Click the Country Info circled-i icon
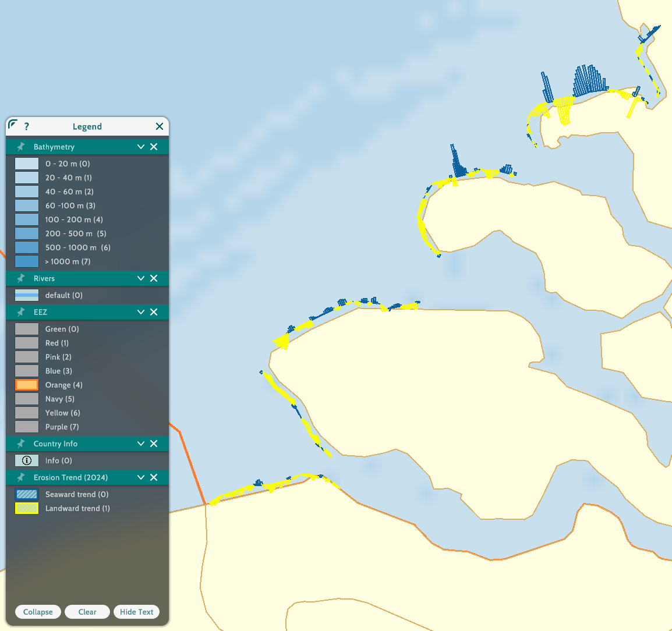 click(x=27, y=460)
